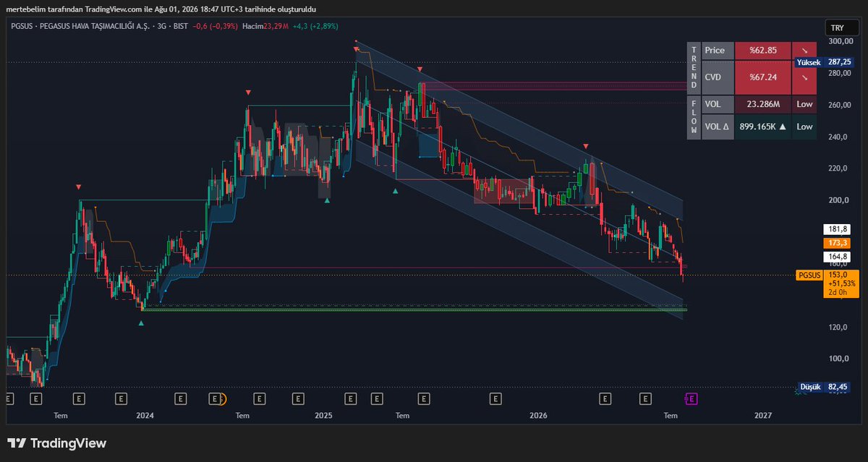Click the 2025 label on time axis
Viewport: 868px width, 462px height.
coord(323,415)
